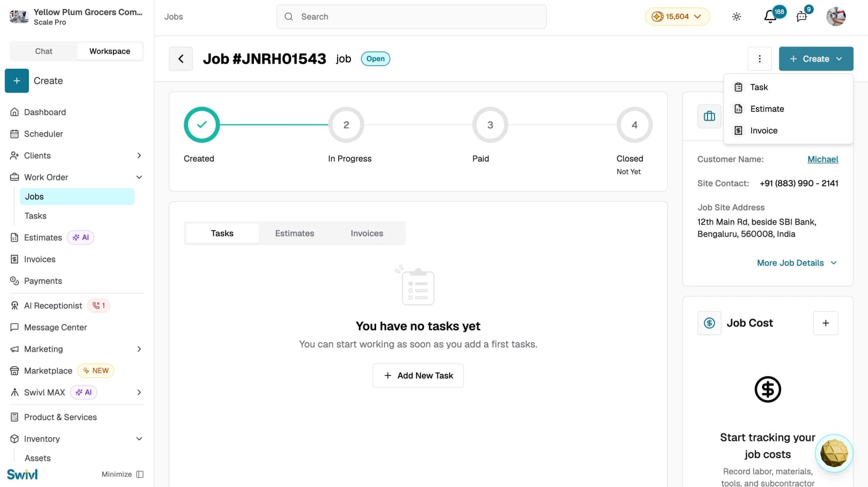Open customer link Michael

pos(823,159)
